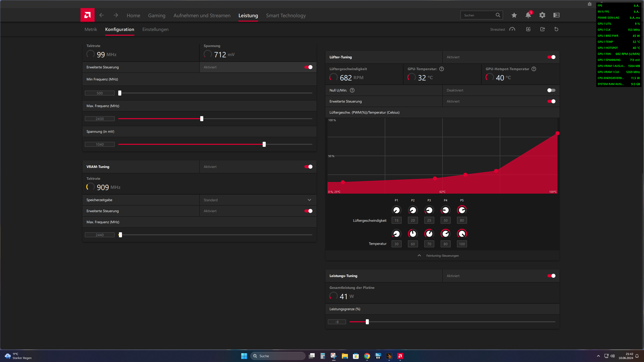This screenshot has height=362, width=644.
Task: Open the Gaming menu tab
Action: pos(156,16)
